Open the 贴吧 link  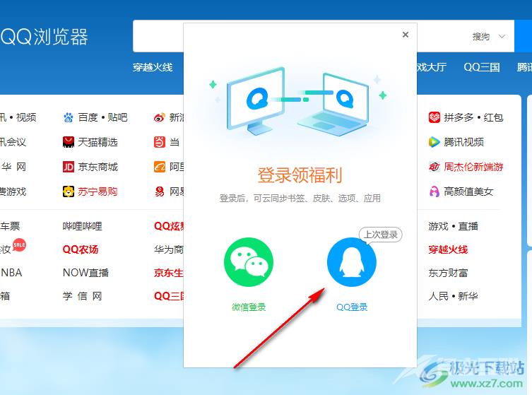point(117,117)
